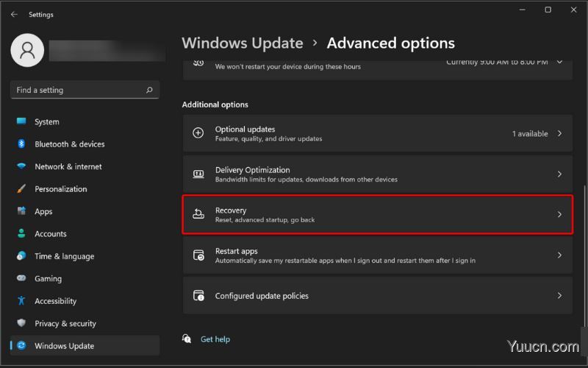Open the Configured update policies row
Image resolution: width=588 pixels, height=368 pixels.
click(x=378, y=296)
